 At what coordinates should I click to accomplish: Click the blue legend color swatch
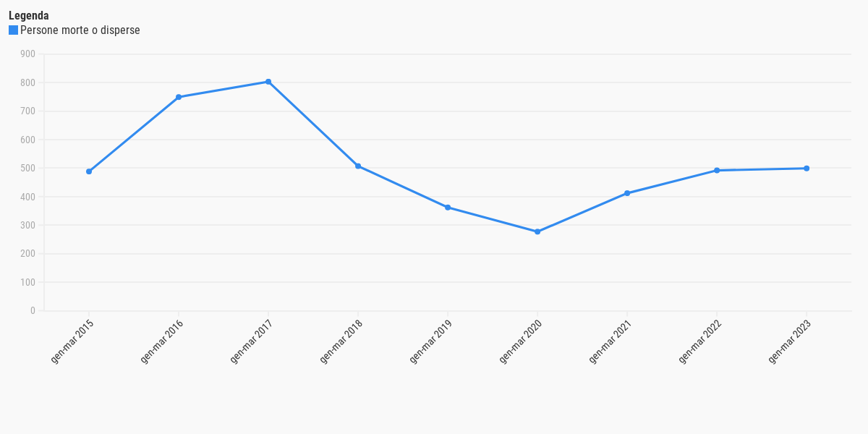[x=13, y=30]
